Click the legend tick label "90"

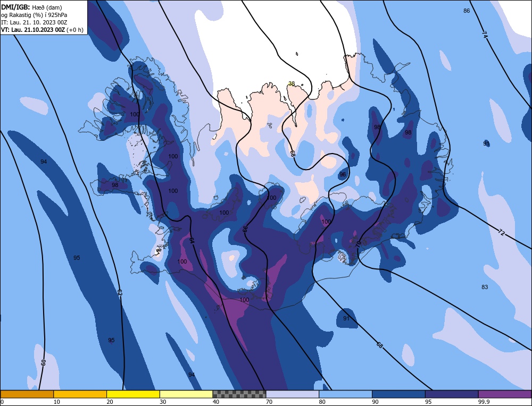[376, 402]
